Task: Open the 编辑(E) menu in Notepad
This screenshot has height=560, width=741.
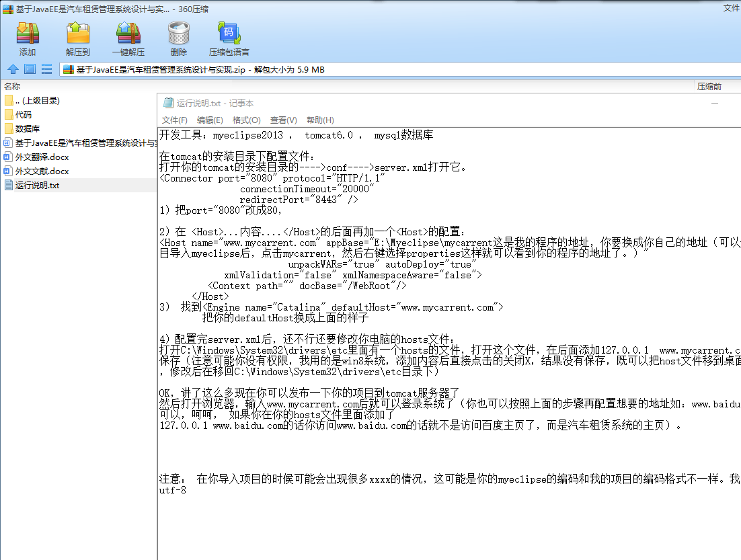Action: (210, 120)
